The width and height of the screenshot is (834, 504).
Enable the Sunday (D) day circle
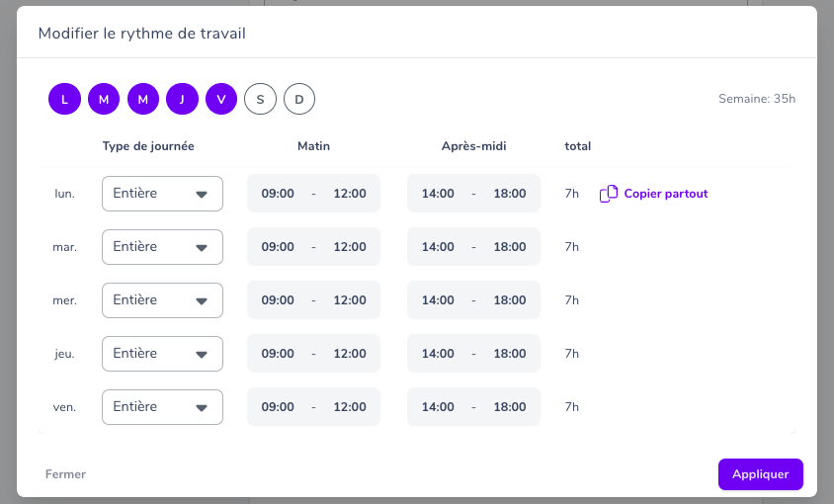click(x=299, y=99)
